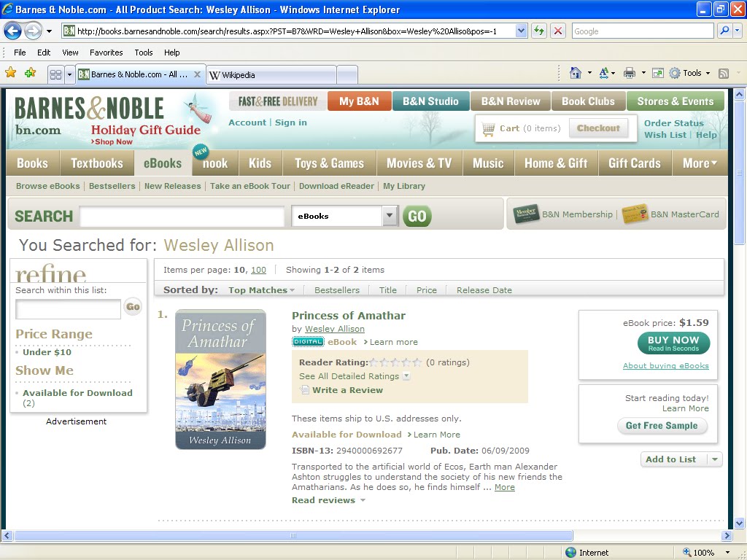Image resolution: width=747 pixels, height=560 pixels.
Task: Open the Favorites menu in menu bar
Action: pyautogui.click(x=106, y=52)
